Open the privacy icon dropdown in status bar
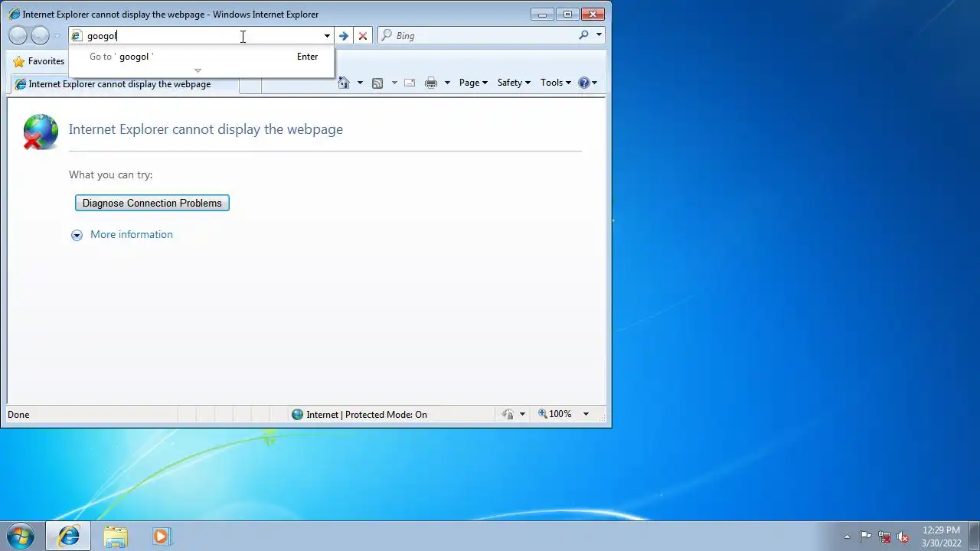Image resolution: width=980 pixels, height=551 pixels. click(522, 414)
